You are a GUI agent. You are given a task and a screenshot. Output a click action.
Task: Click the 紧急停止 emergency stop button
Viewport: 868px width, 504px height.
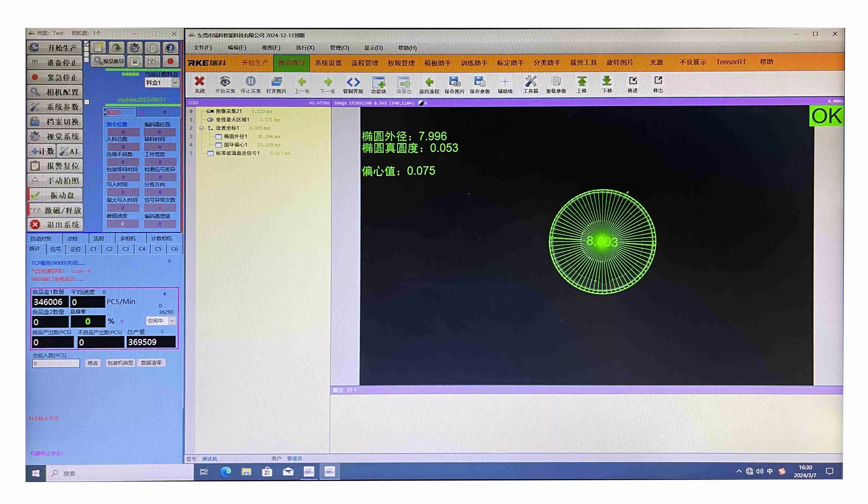pos(55,77)
